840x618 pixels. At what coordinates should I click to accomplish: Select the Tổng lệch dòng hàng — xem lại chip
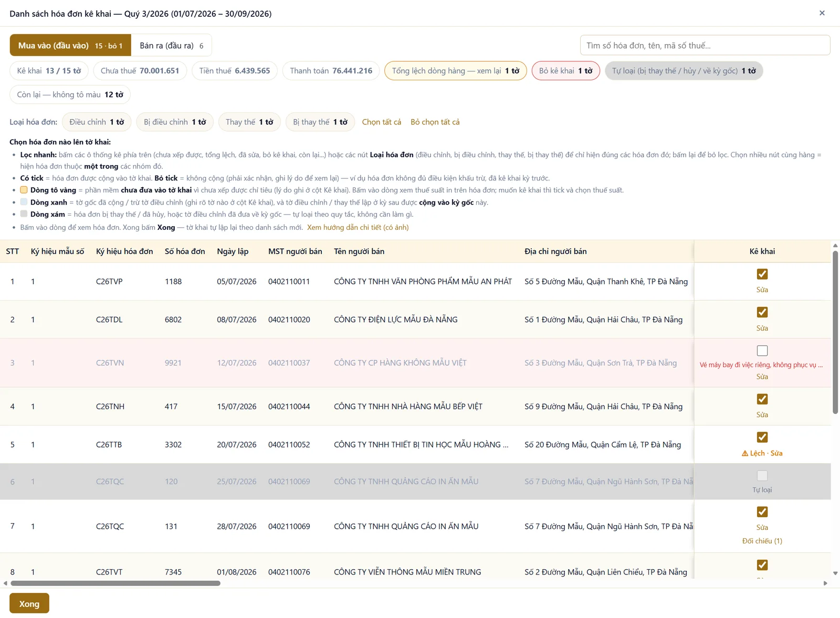(x=455, y=71)
